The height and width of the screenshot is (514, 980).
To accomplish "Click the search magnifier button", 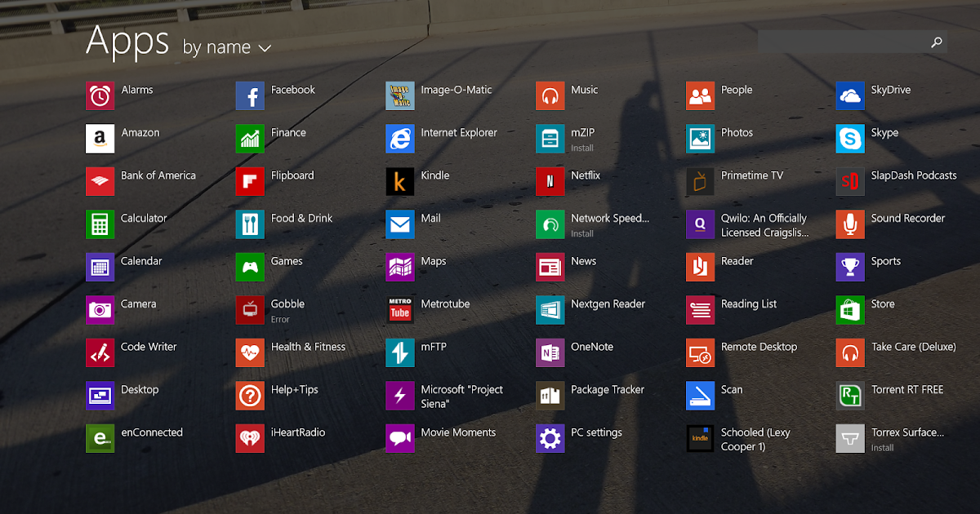I will point(937,42).
